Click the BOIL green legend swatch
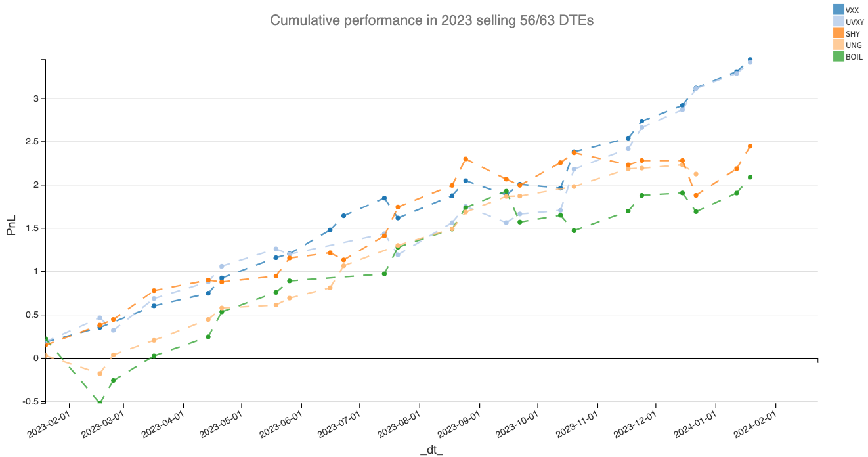Image resolution: width=868 pixels, height=457 pixels. (838, 56)
